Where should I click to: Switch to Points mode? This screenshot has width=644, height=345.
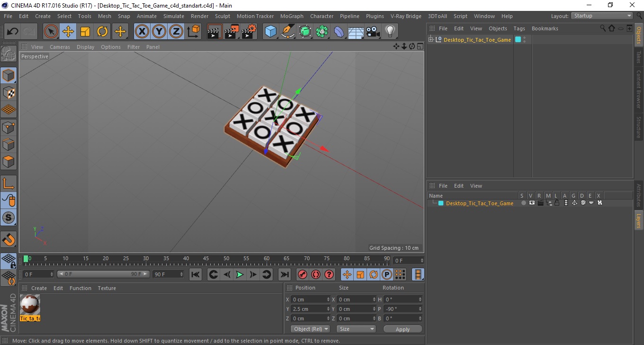(9, 127)
